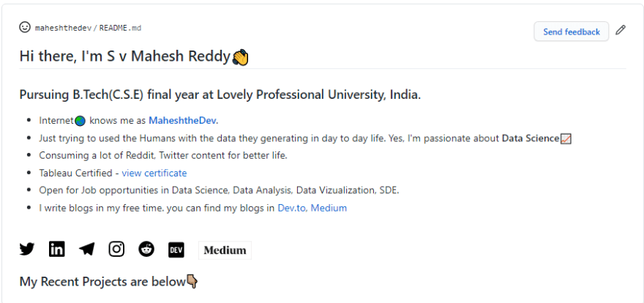Open the Instagram profile icon

click(x=116, y=250)
